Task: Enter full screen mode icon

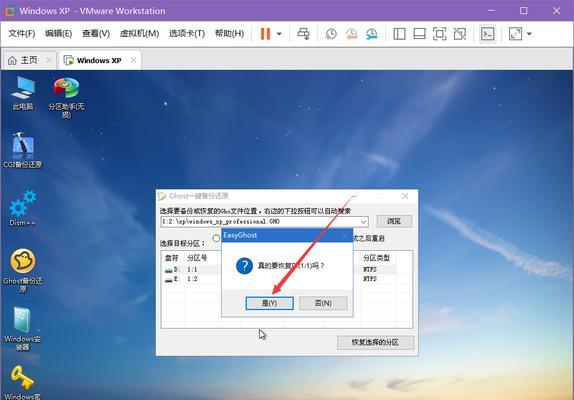Action: pyautogui.click(x=439, y=34)
